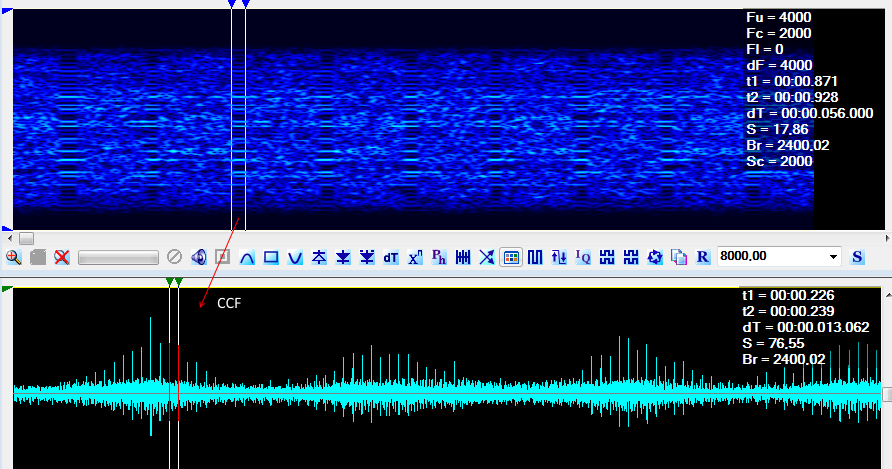Click the 't1 = 00:00.226' waveform readout
This screenshot has height=469, width=892.
tap(788, 295)
